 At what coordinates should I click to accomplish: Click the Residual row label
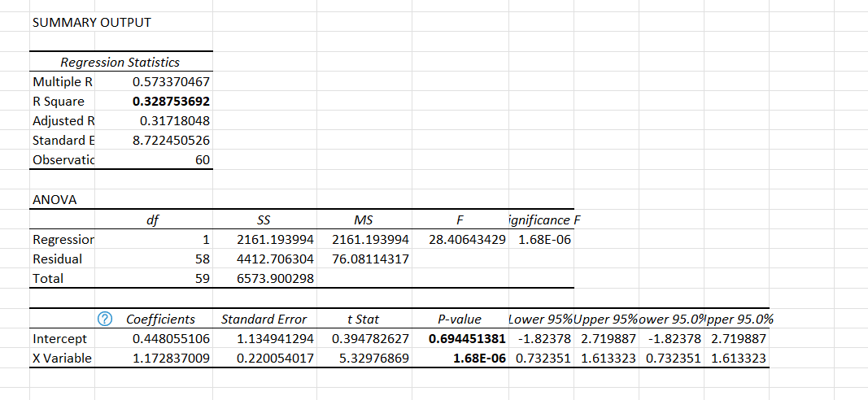click(58, 259)
